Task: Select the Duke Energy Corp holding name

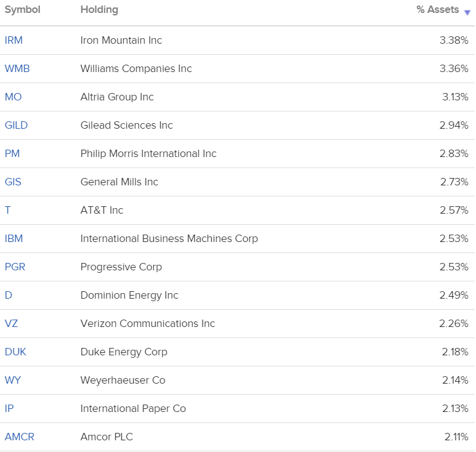Action: [x=124, y=352]
